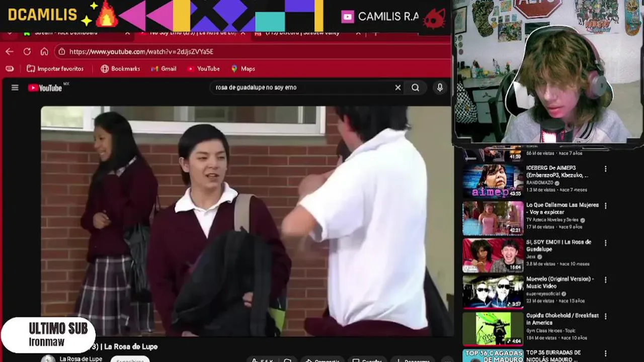Reload the page with the refresh icon
The height and width of the screenshot is (362, 644).
point(27,51)
